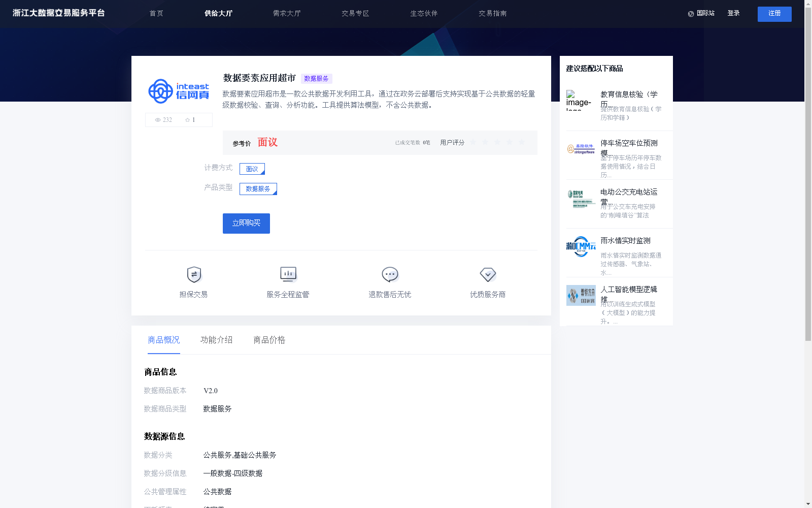Click the 公共服务,基础公共服务 classification value
The height and width of the screenshot is (508, 812).
click(x=240, y=455)
